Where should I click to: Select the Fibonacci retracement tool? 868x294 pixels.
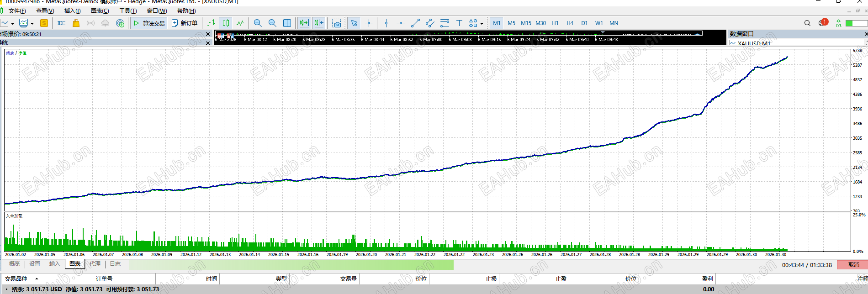[445, 23]
